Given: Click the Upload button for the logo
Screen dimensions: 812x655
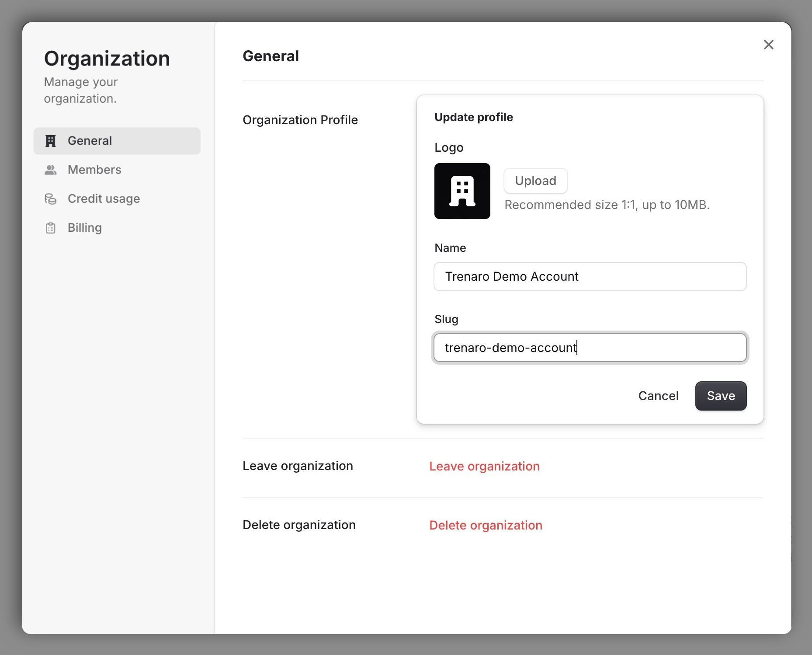Looking at the screenshot, I should click(x=535, y=181).
